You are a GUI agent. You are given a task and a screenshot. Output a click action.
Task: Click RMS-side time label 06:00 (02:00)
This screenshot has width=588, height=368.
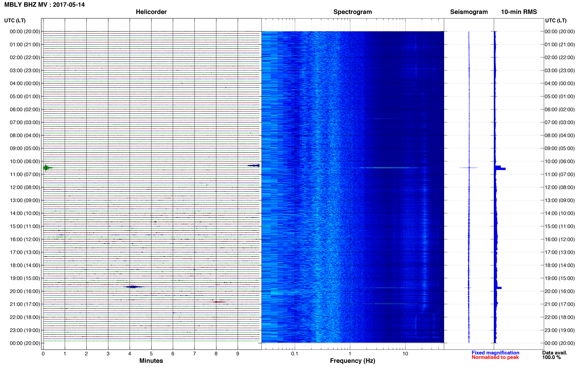(560, 110)
